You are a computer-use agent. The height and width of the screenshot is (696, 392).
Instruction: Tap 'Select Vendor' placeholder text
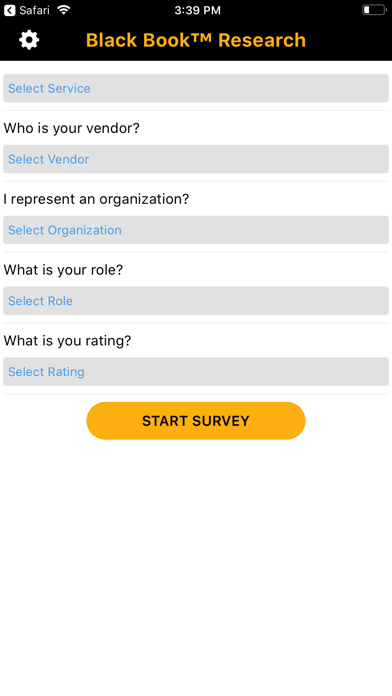click(x=48, y=159)
